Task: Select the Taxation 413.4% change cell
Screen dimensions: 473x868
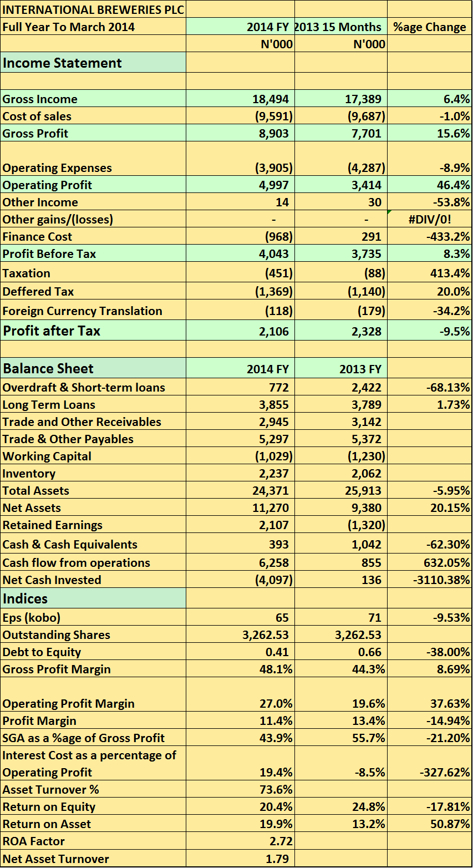Action: pos(429,273)
